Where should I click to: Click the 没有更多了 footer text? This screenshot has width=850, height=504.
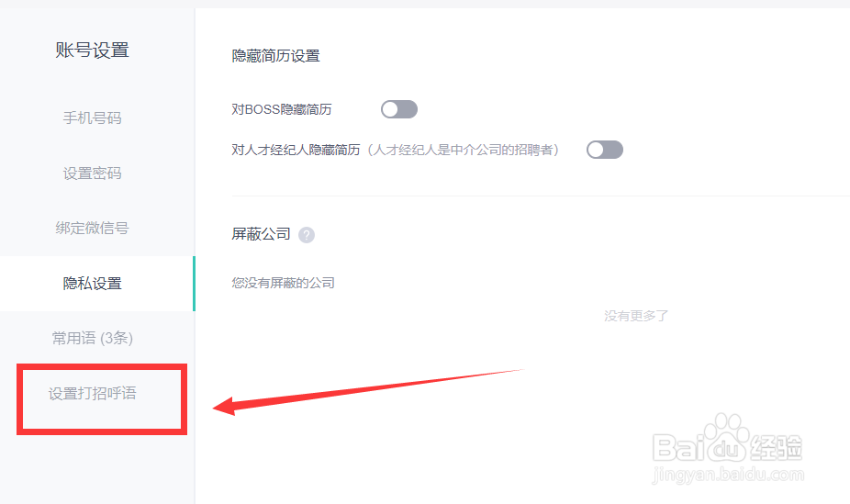point(636,316)
